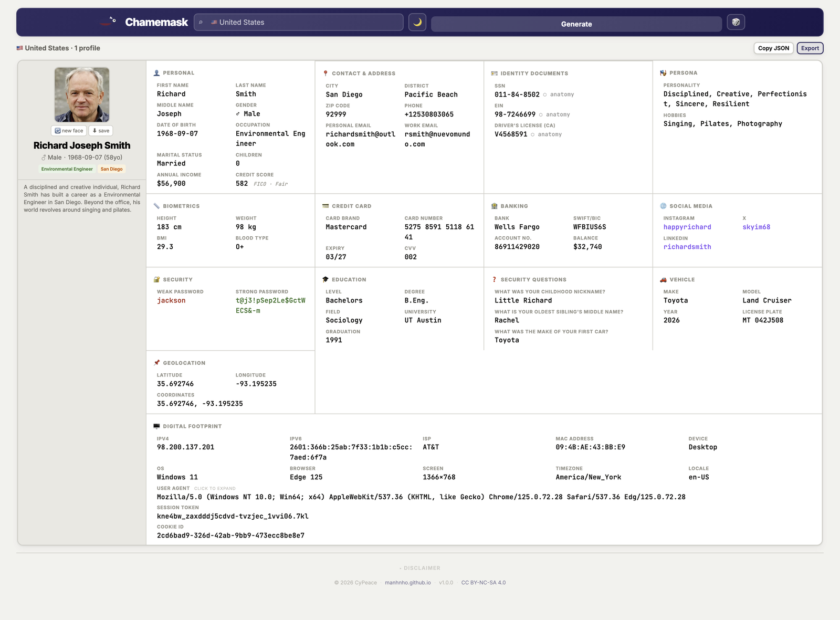Open the United States country selector
Viewport: 840px width, 620px height.
pos(299,23)
